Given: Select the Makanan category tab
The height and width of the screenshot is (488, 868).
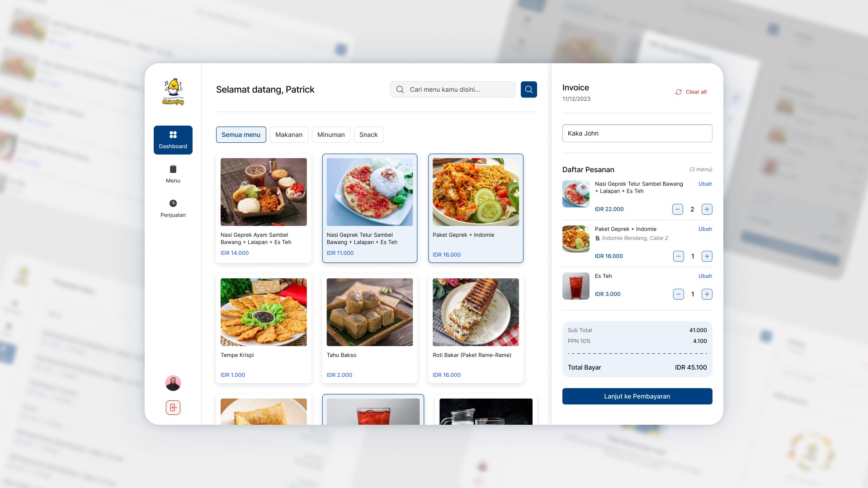Looking at the screenshot, I should [288, 135].
